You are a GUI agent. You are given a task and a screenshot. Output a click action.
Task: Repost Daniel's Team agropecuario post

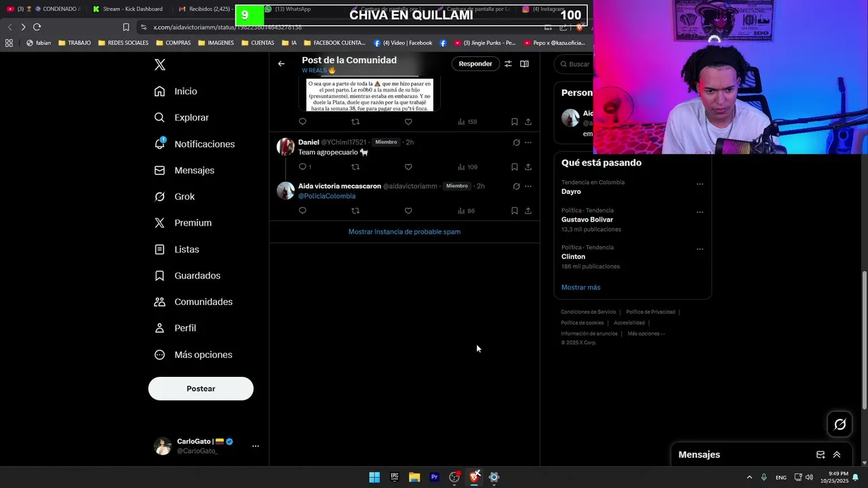point(355,167)
